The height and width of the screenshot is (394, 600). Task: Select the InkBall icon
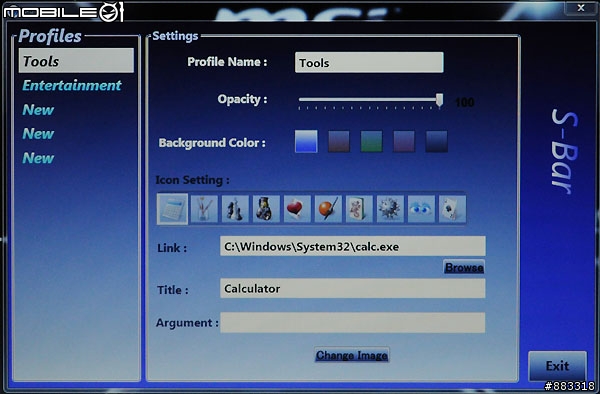tap(328, 209)
